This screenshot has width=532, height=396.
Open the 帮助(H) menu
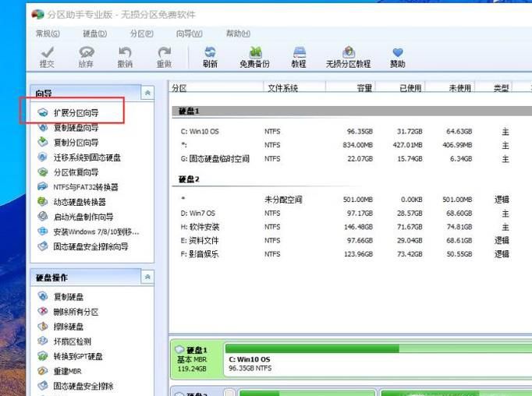click(x=238, y=34)
